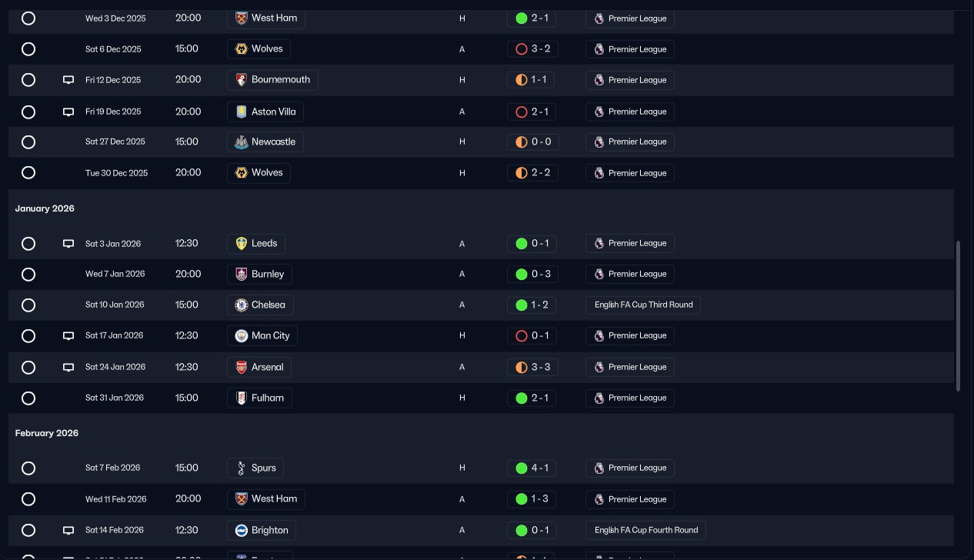The width and height of the screenshot is (974, 560).
Task: Open the 3 - 3 result against Arsenal
Action: coord(532,368)
